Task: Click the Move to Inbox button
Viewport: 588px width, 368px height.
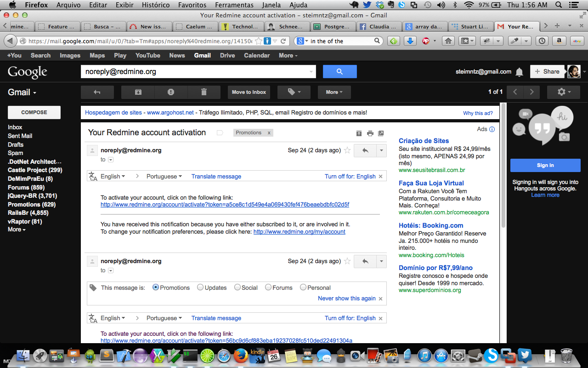Action: pyautogui.click(x=249, y=92)
